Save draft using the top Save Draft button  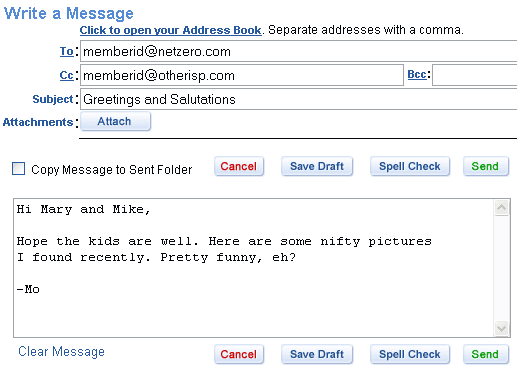point(317,166)
